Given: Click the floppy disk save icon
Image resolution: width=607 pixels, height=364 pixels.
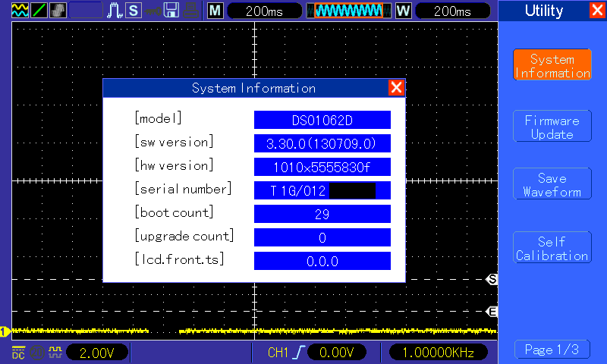Looking at the screenshot, I should pos(171,10).
